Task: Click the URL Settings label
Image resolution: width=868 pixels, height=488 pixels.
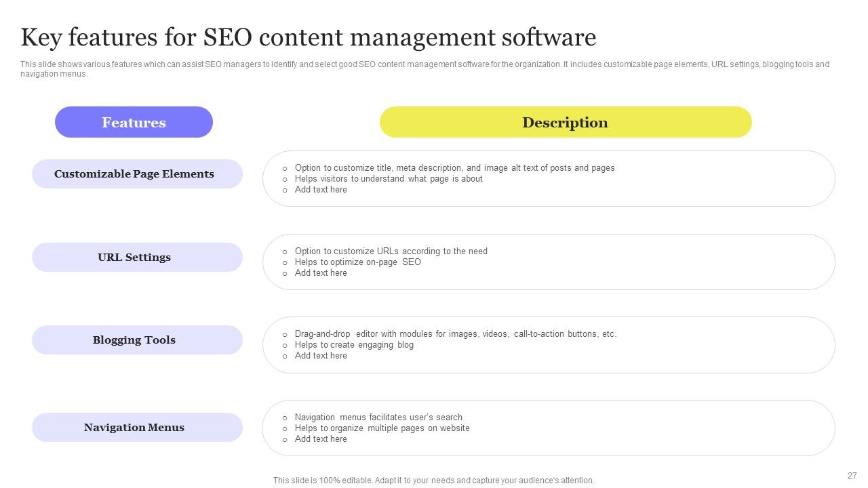Action: (137, 258)
